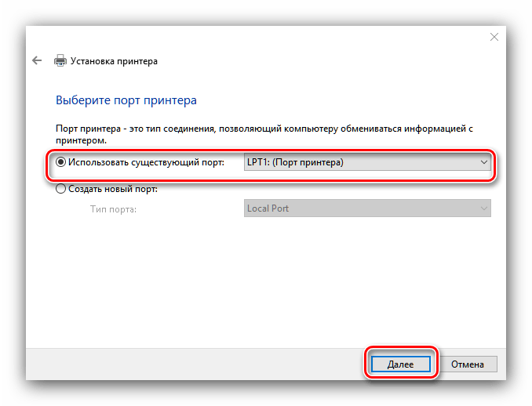Image resolution: width=532 pixels, height=406 pixels.
Task: Open the existing port combo box
Action: pos(367,163)
